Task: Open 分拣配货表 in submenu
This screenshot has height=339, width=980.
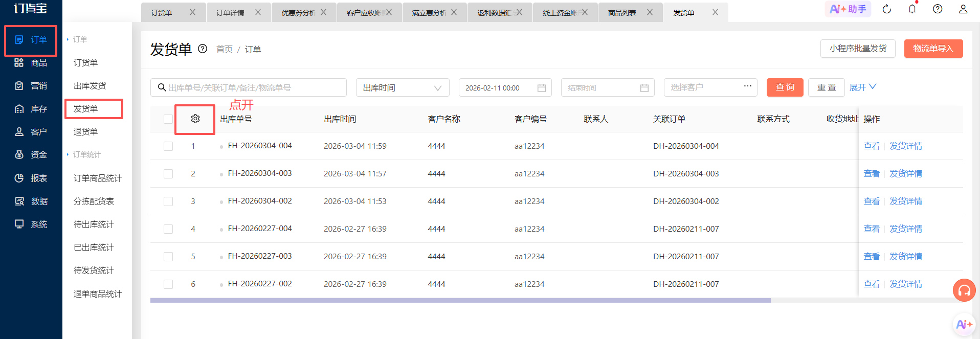Action: (94, 201)
